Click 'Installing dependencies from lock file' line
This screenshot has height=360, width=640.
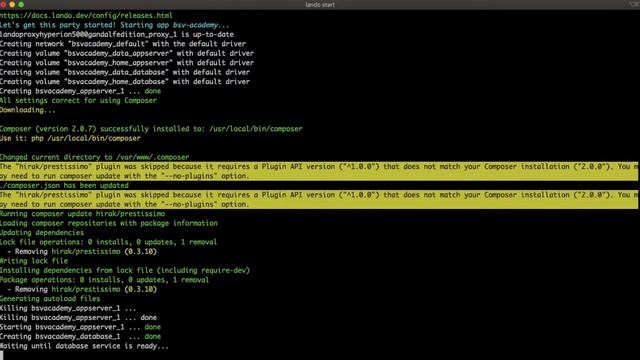click(125, 270)
